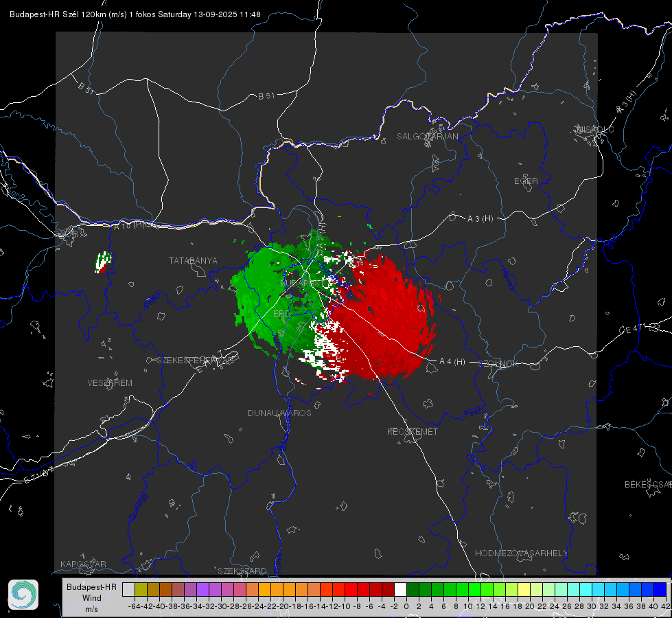Click the swirl logo icon beside the legend
The image size is (672, 618).
[23, 595]
